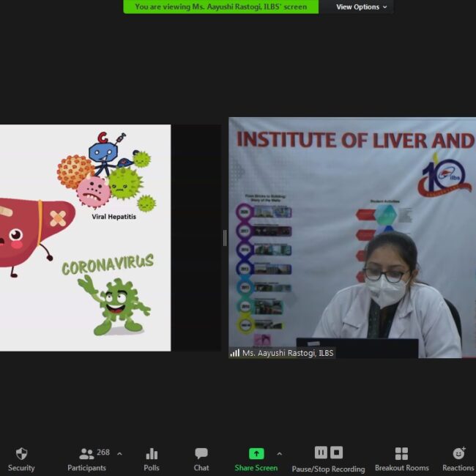This screenshot has height=476, width=476.
Task: Expand the caret next to Participants
Action: click(119, 454)
